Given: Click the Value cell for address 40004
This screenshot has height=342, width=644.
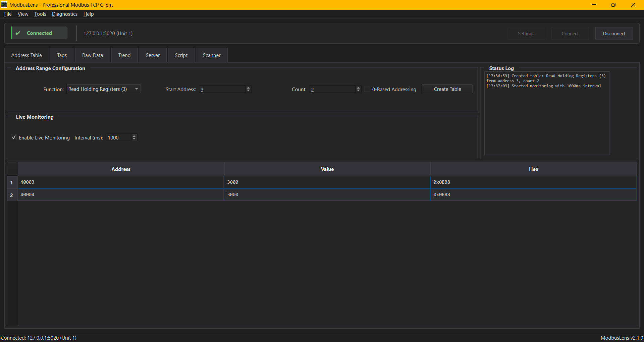Looking at the screenshot, I should 327,194.
